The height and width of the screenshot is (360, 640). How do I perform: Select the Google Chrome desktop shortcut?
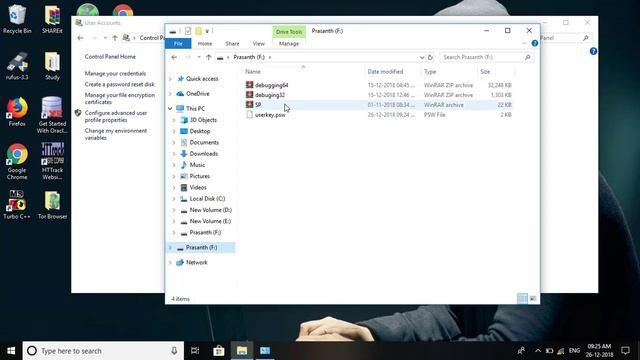pos(17,162)
